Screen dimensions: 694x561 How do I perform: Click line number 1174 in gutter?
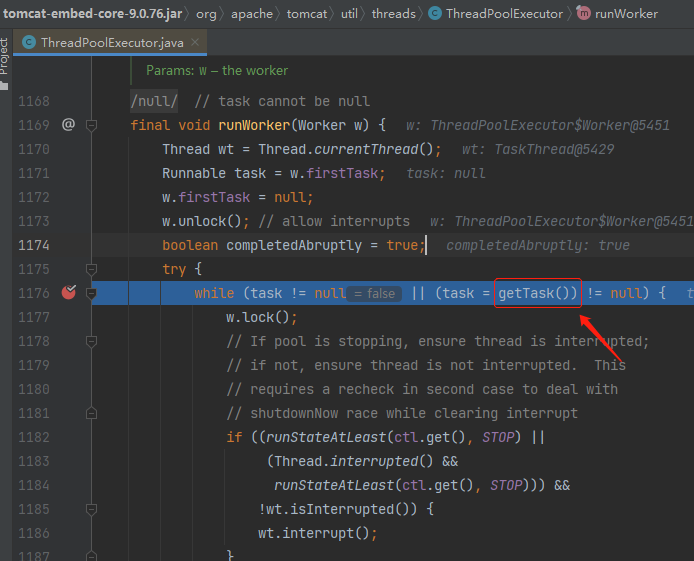[x=34, y=245]
